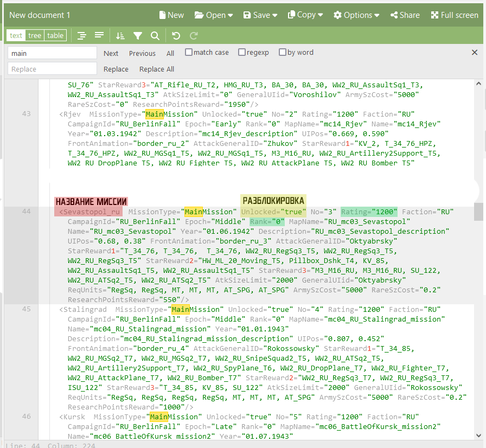The image size is (486, 448).
Task: Click highlighted 'Main' on the Kursk line
Action: [x=159, y=417]
